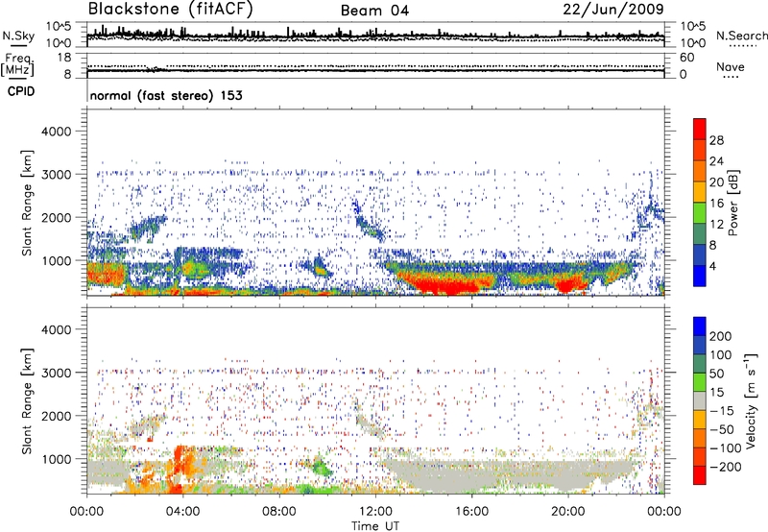Click the 'CPID' row label

point(21,91)
